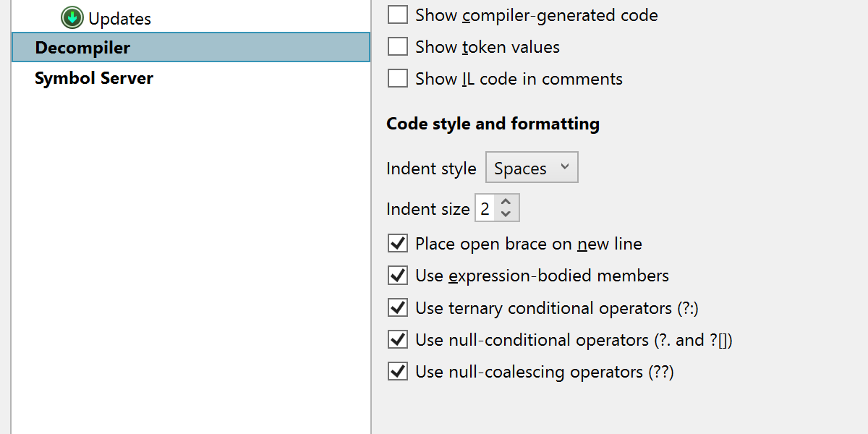Increase indent size with up arrow
The image size is (868, 434).
(506, 203)
